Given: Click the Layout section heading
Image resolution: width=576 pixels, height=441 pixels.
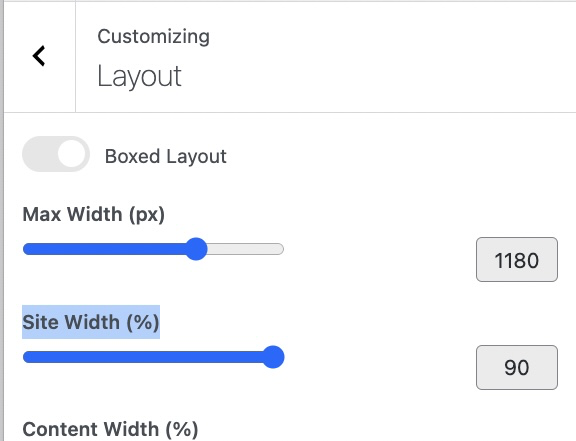Looking at the screenshot, I should pos(139,76).
